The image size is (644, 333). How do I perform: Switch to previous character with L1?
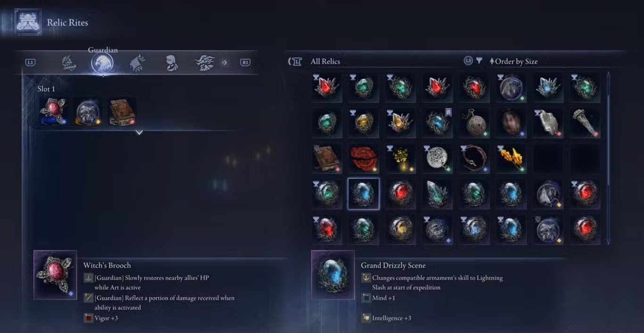[31, 62]
